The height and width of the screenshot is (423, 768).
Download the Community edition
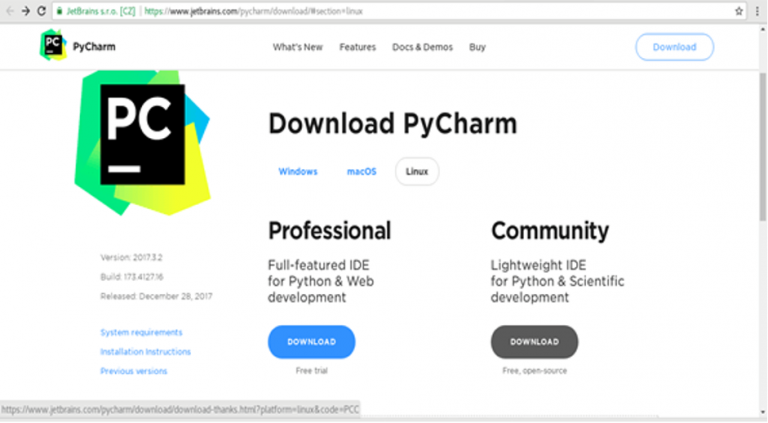pyautogui.click(x=534, y=342)
